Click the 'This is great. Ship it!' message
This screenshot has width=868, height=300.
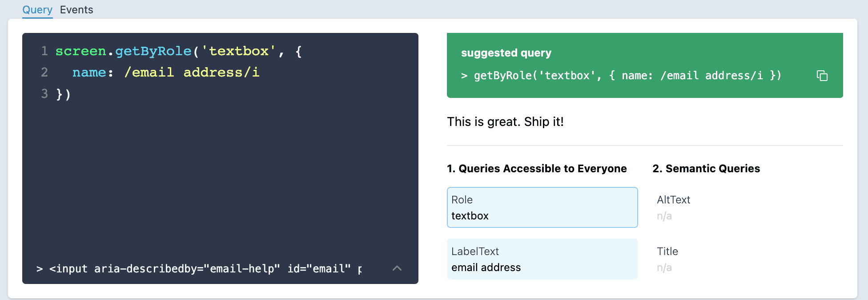pyautogui.click(x=505, y=122)
